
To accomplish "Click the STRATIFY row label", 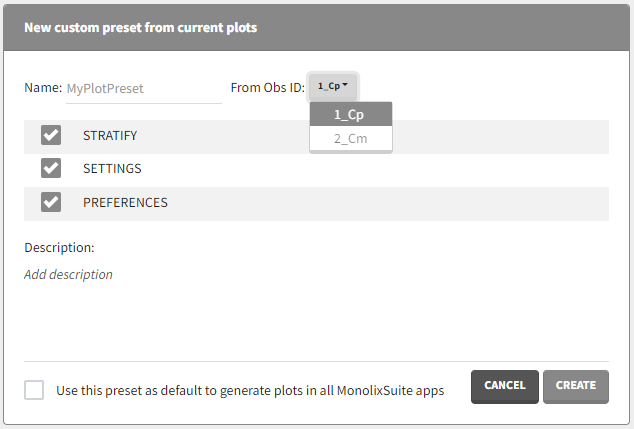I will click(x=110, y=135).
